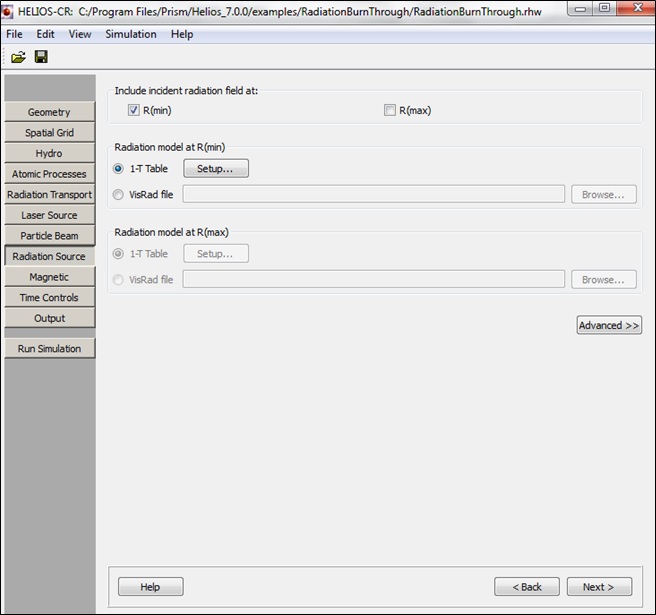Expand the Advanced >> options

tap(608, 325)
